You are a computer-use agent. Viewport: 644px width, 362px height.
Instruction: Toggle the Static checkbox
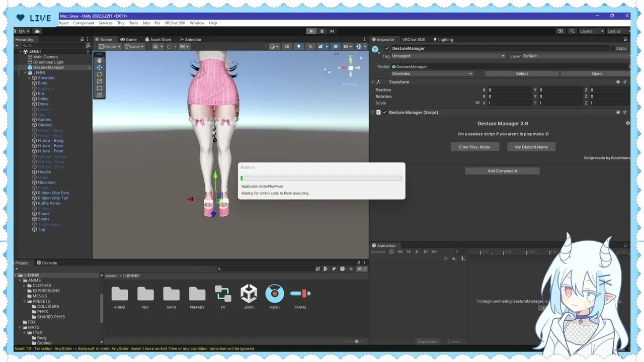(611, 48)
